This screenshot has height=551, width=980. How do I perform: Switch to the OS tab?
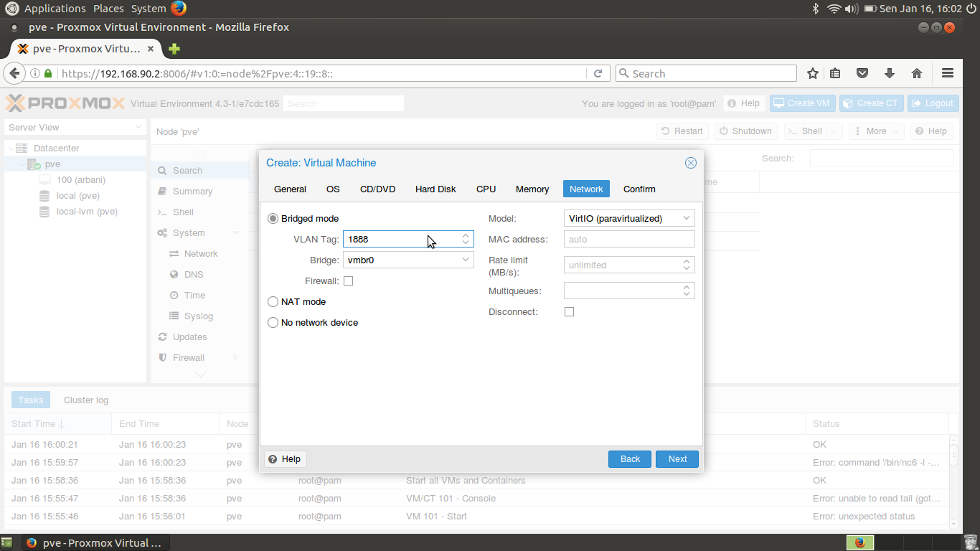[x=333, y=189]
